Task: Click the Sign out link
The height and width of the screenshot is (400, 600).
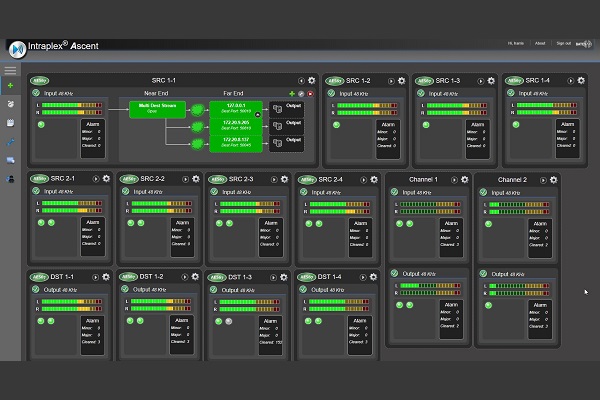Action: [564, 43]
